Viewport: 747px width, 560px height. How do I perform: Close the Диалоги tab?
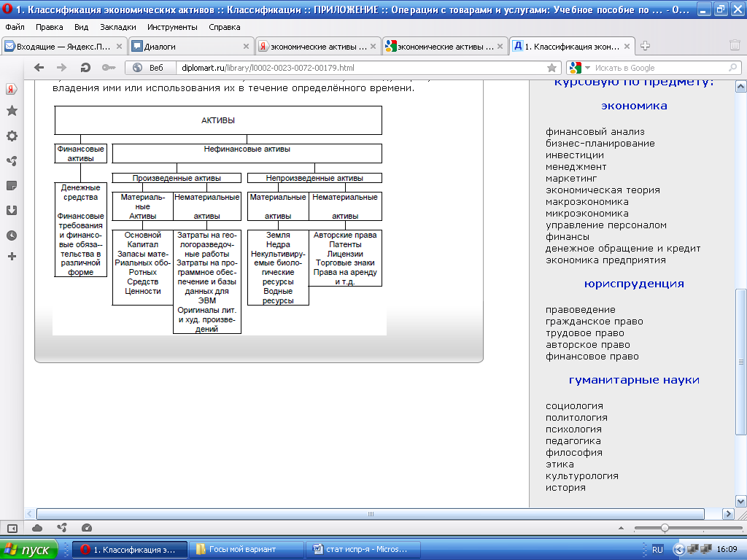tap(246, 46)
